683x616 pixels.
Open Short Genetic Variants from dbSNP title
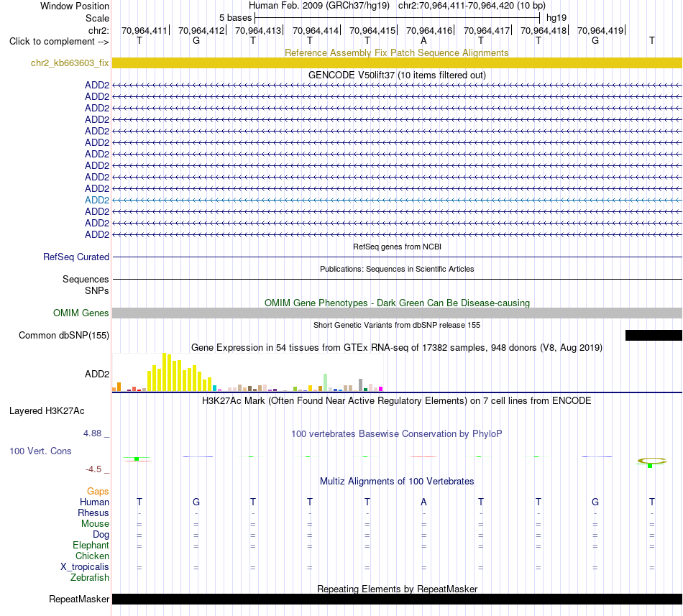click(x=397, y=325)
